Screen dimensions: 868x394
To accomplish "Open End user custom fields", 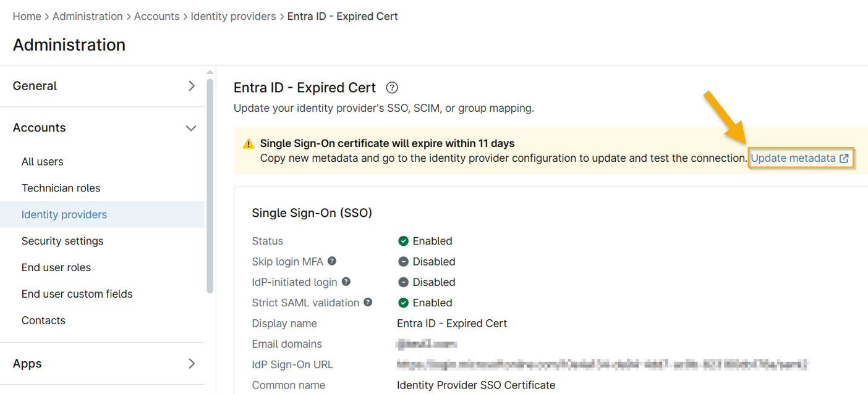I will point(77,294).
